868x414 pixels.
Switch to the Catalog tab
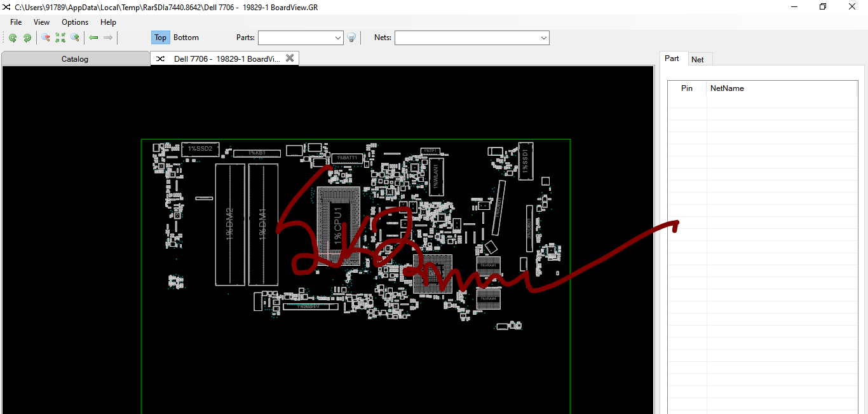(75, 59)
